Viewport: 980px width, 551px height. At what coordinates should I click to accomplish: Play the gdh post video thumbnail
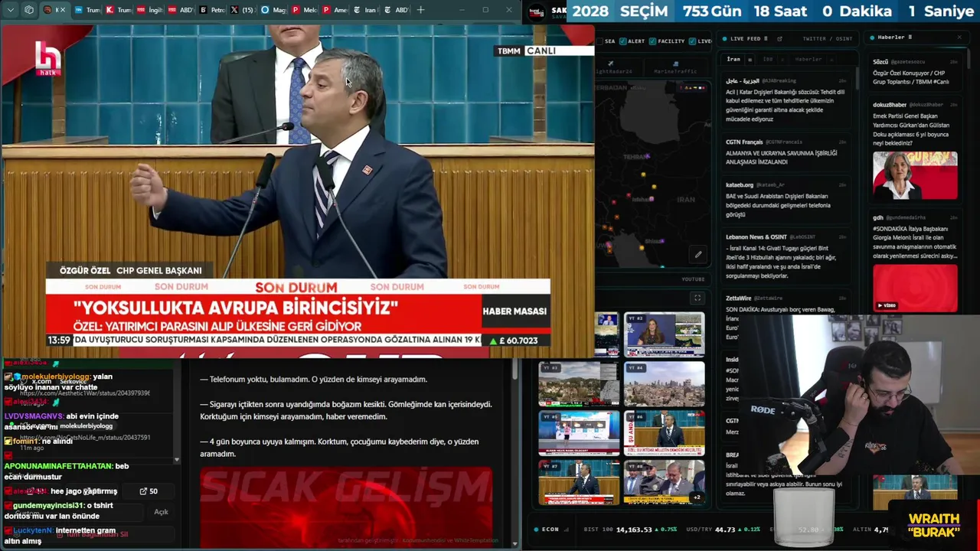coord(915,289)
